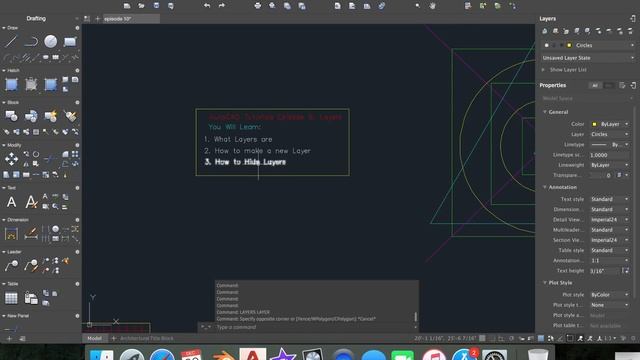The height and width of the screenshot is (360, 640).
Task: Open the Unsaved Layer State dropdown
Action: pos(588,58)
